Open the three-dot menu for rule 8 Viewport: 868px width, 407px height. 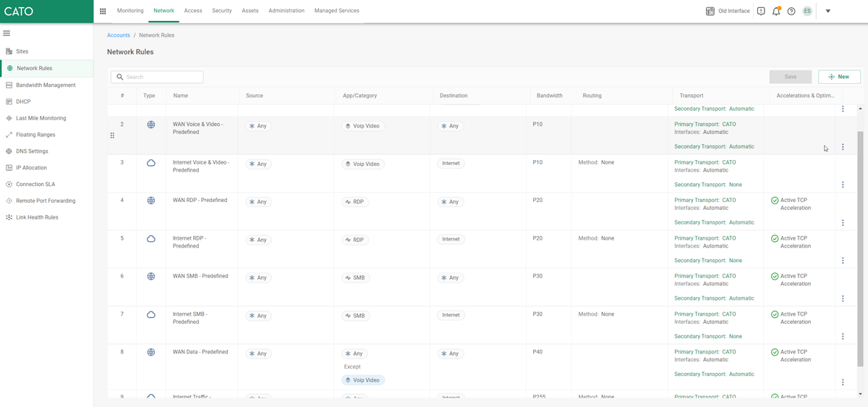click(x=843, y=382)
